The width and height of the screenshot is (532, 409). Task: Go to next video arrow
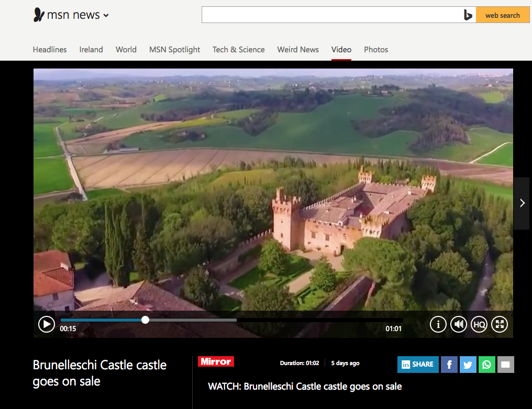tap(522, 203)
